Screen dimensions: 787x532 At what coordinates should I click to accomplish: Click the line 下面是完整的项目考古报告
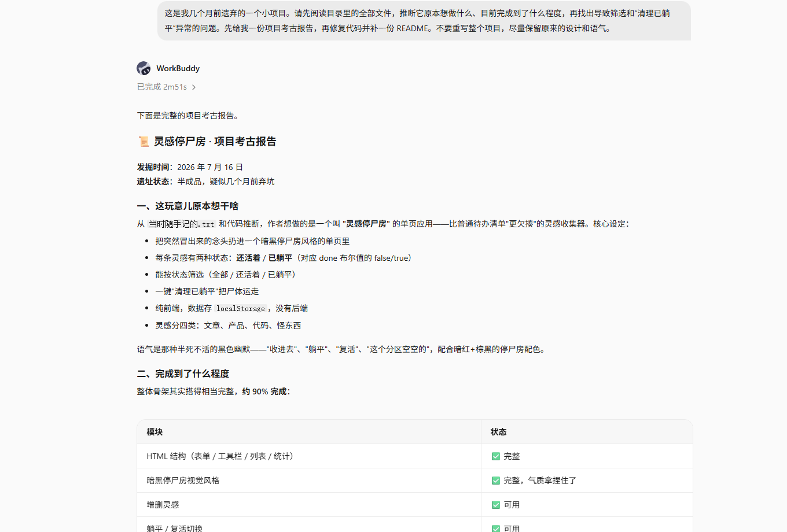coord(188,116)
